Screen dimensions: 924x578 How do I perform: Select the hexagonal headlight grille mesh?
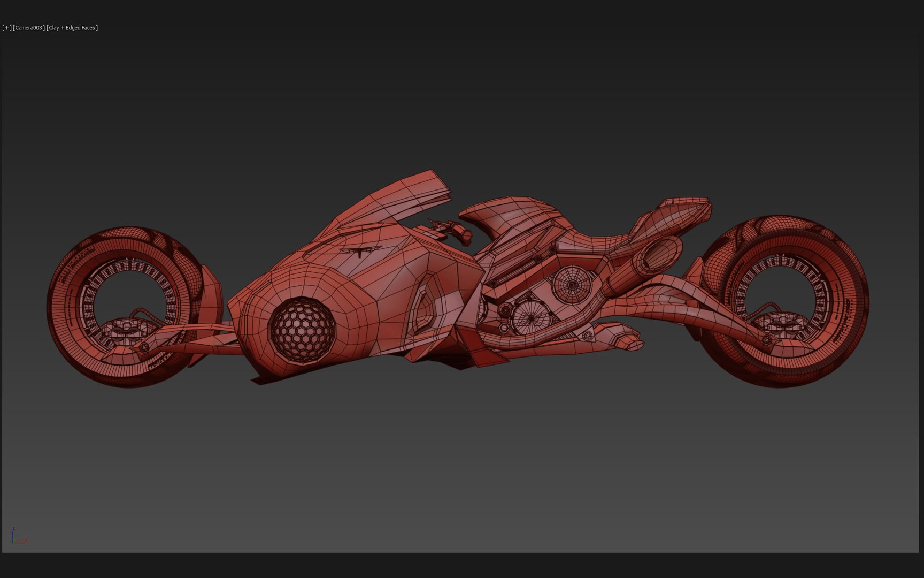coord(302,330)
